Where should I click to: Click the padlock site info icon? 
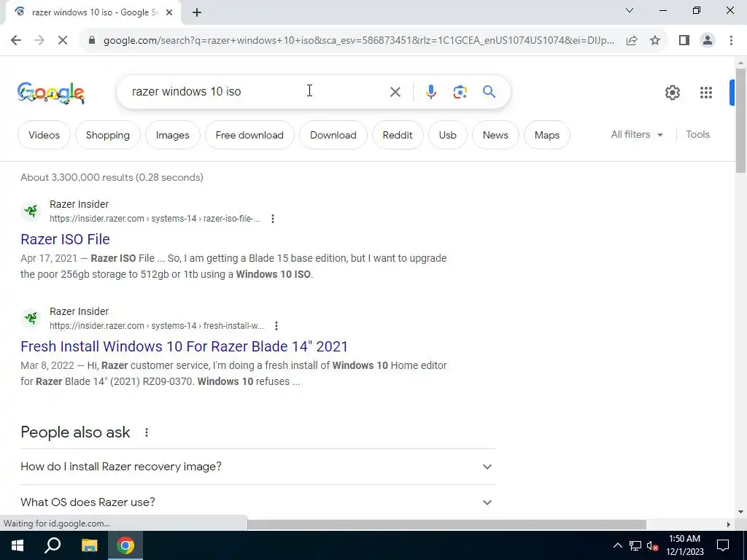[92, 41]
